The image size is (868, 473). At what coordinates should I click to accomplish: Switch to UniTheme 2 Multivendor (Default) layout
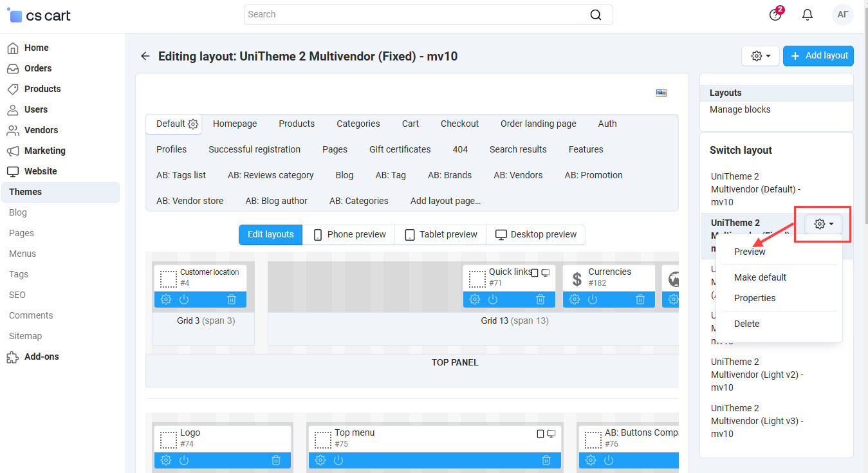[756, 189]
